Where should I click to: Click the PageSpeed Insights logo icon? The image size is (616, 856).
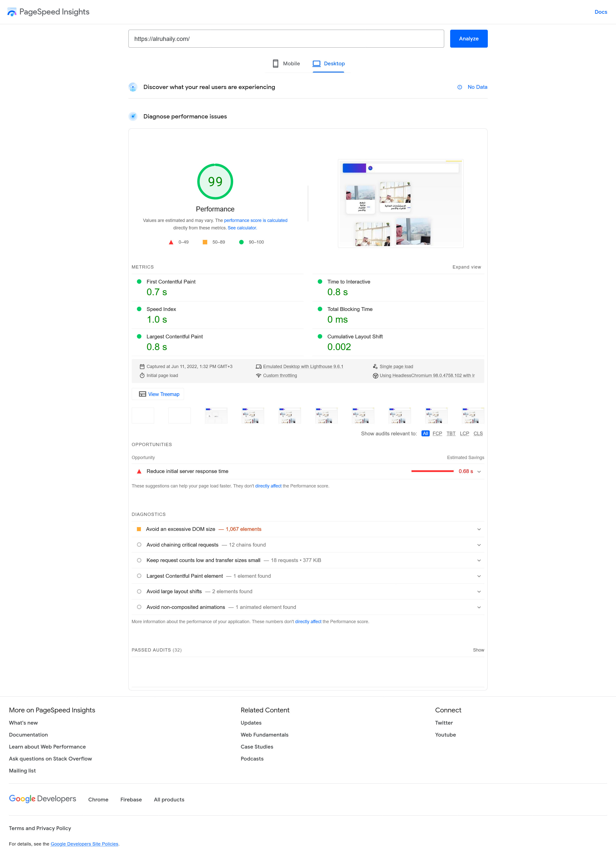pyautogui.click(x=12, y=12)
